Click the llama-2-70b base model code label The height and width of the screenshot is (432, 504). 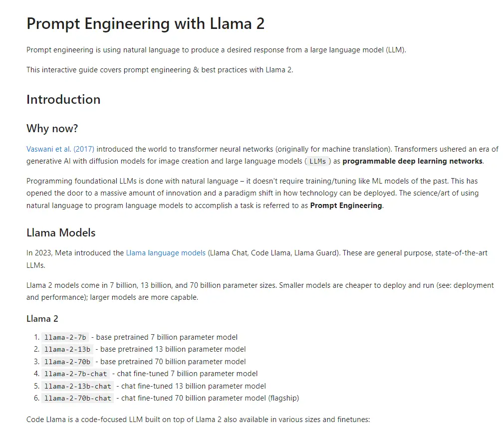pyautogui.click(x=67, y=362)
